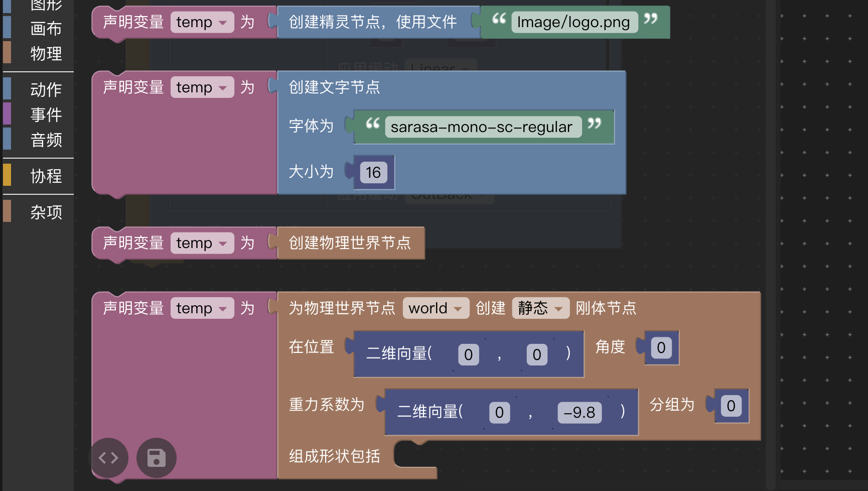Click the 分组为 group value field

point(731,406)
